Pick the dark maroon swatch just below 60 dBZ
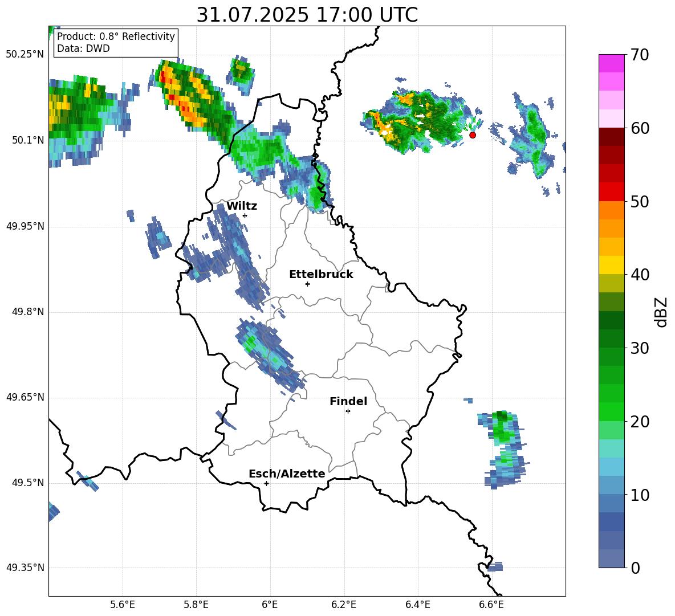Image resolution: width=675 pixels, height=616 pixels. click(x=611, y=137)
